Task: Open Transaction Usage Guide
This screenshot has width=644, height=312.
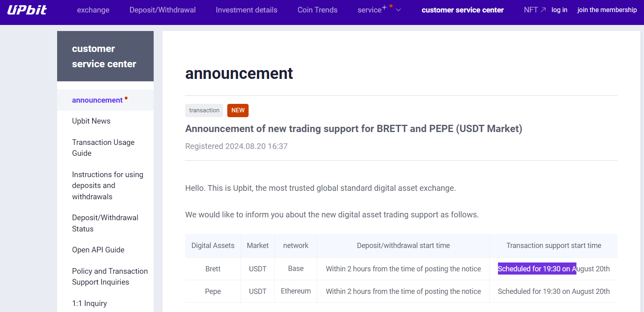Action: tap(103, 148)
